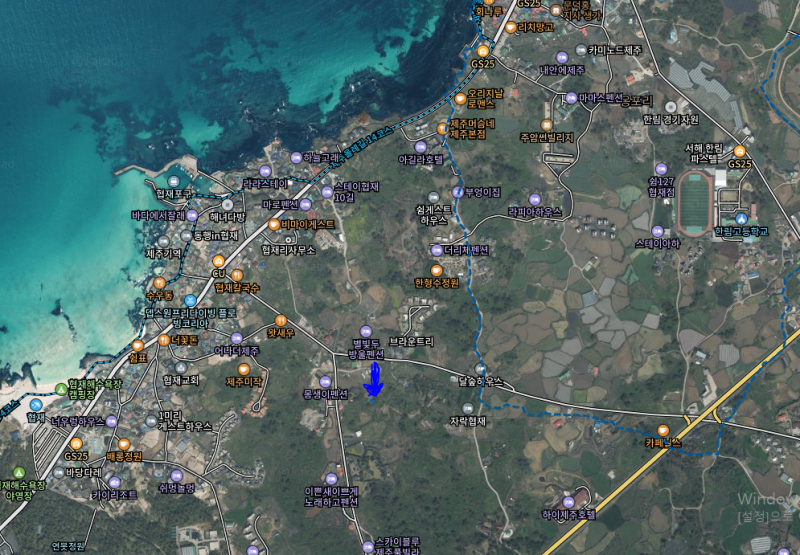Select the 라피아하우스 lodging marker

[x=534, y=198]
